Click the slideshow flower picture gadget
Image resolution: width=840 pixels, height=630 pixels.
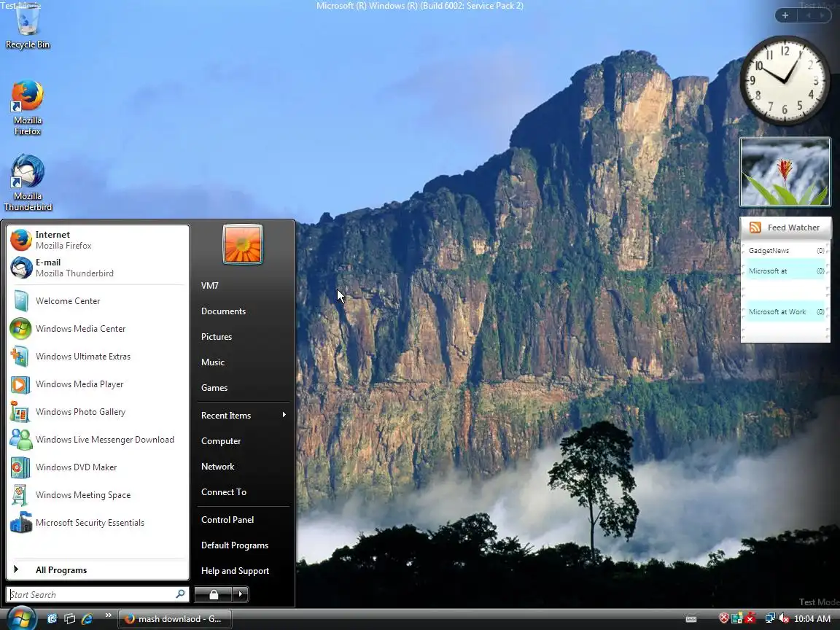pyautogui.click(x=785, y=172)
